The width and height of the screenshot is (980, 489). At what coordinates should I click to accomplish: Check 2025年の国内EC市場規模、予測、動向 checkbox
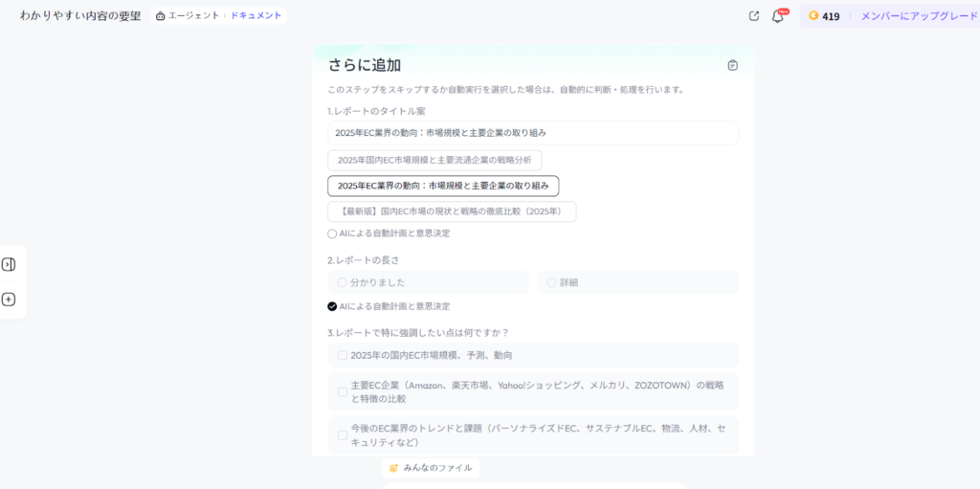pos(342,355)
